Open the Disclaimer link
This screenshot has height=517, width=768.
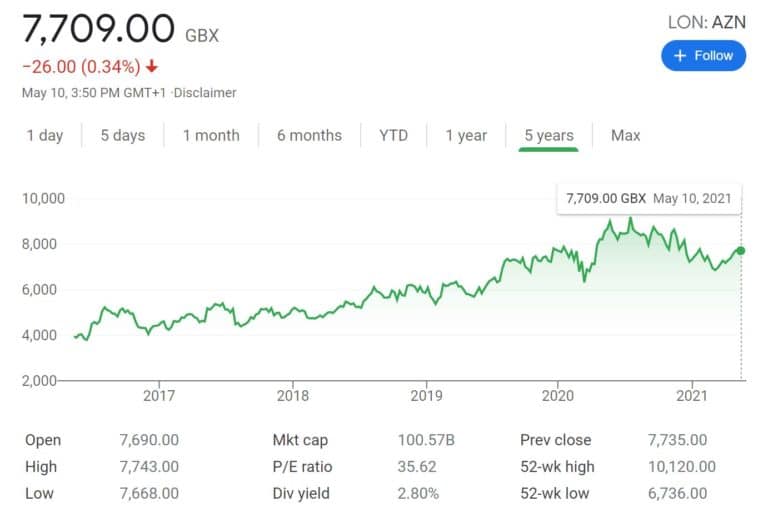(205, 93)
